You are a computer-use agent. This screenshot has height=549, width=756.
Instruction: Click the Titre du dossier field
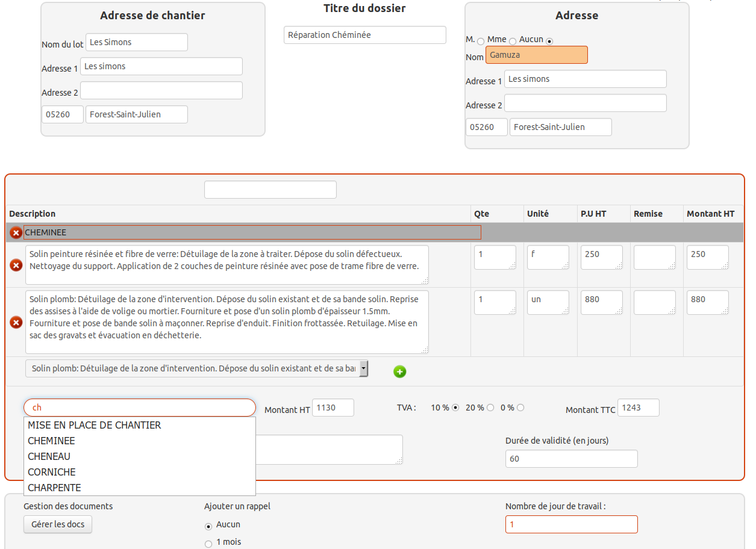(x=364, y=35)
